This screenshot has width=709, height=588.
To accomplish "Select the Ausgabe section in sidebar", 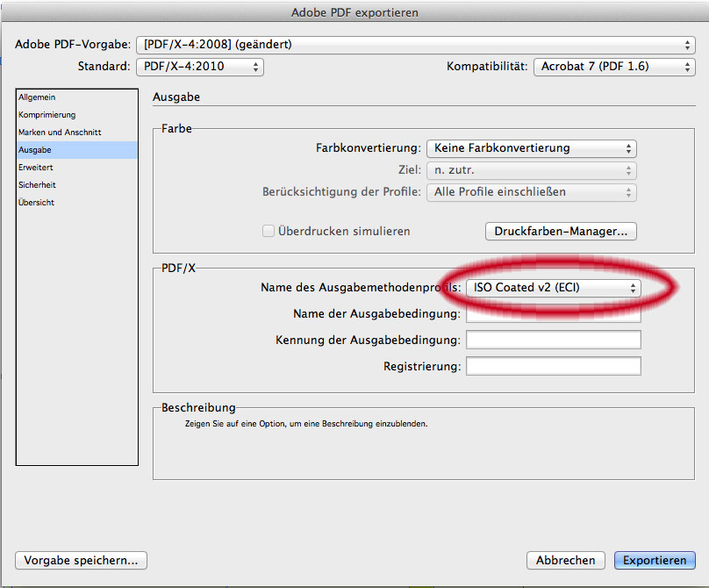I will [x=34, y=150].
